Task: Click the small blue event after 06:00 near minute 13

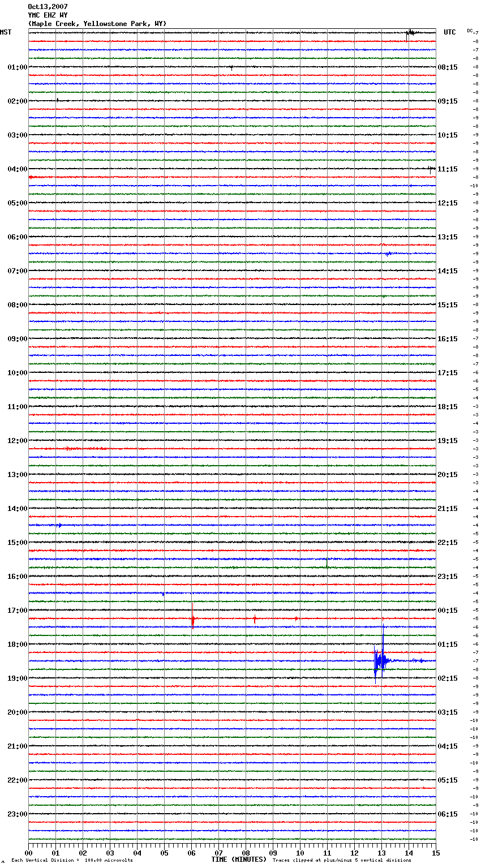Action: pos(388,253)
